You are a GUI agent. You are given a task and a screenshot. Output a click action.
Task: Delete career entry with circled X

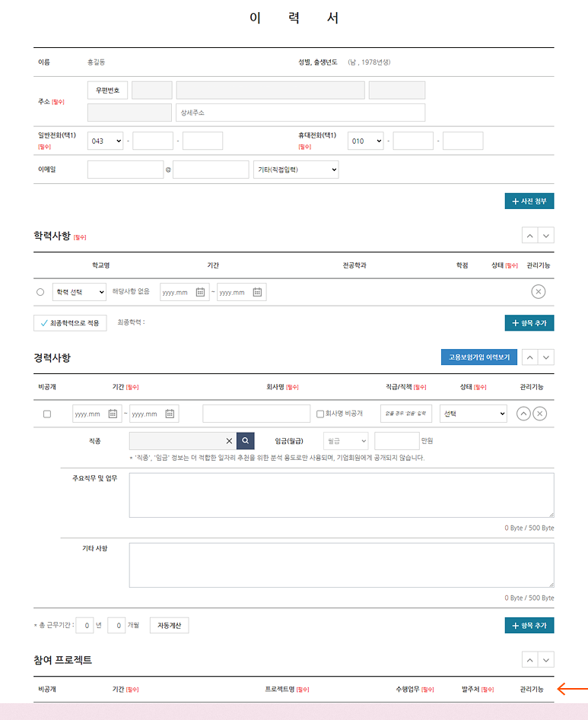pos(540,414)
